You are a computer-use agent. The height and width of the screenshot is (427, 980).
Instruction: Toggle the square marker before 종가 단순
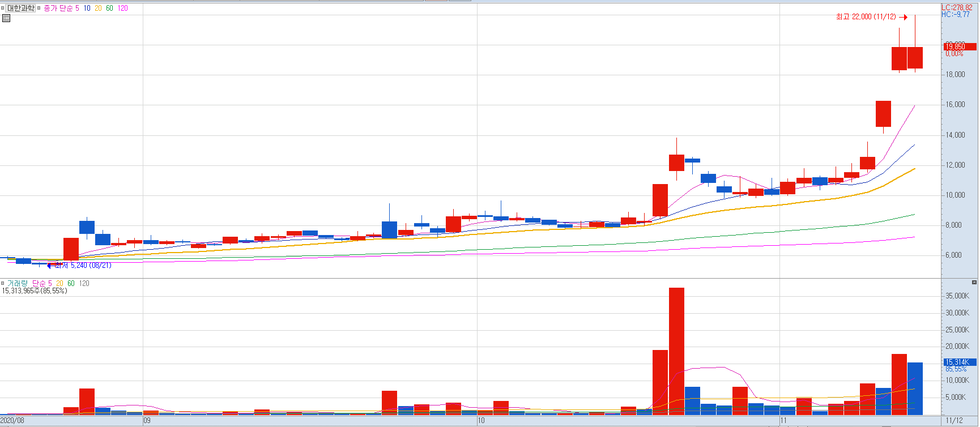coord(39,8)
